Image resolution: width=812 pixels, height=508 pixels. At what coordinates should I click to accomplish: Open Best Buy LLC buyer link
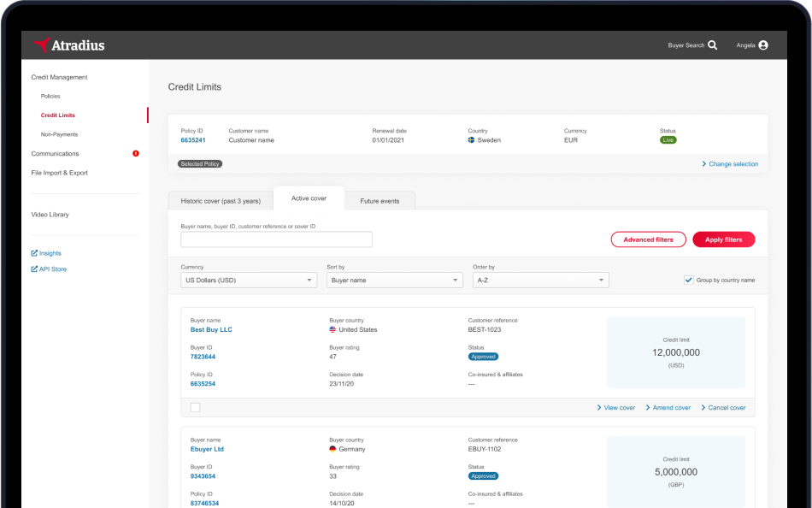coord(211,329)
